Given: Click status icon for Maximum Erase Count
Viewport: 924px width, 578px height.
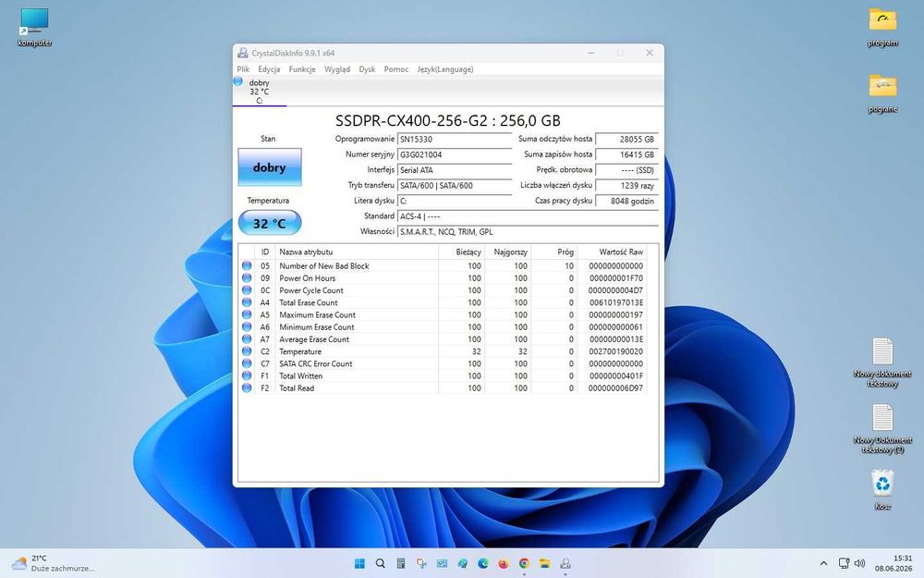Looking at the screenshot, I should coord(247,315).
